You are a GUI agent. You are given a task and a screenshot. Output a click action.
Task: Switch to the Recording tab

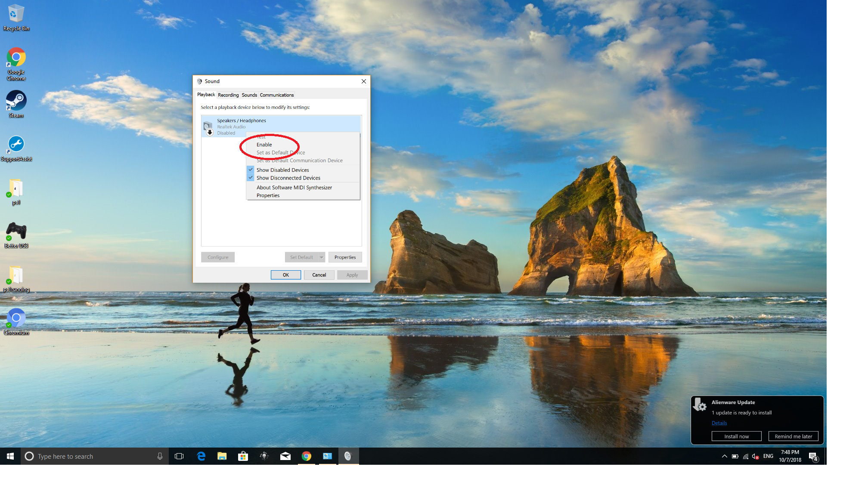(x=228, y=95)
